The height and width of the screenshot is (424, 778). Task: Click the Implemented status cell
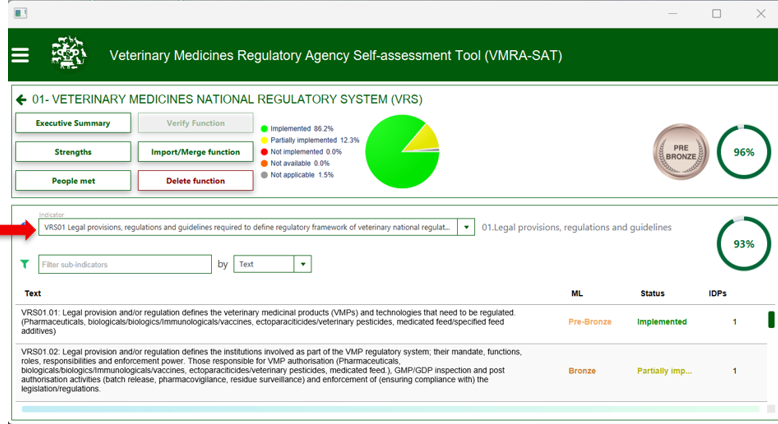662,322
